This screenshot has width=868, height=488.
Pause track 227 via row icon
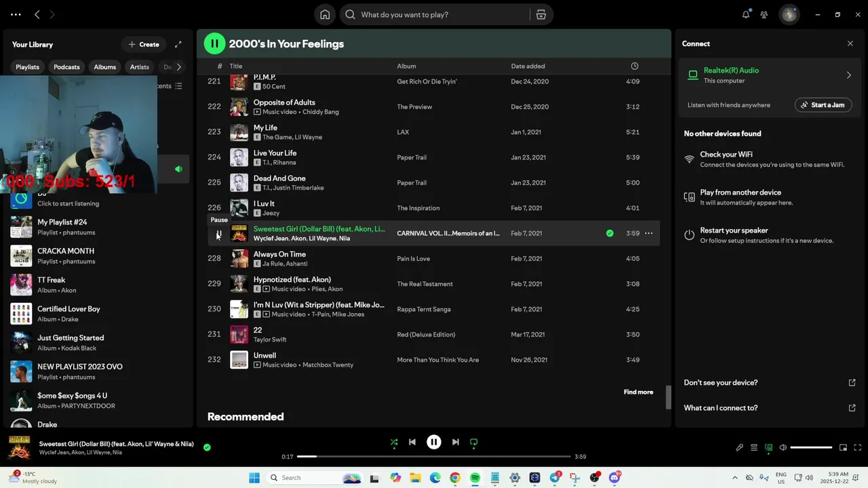218,234
